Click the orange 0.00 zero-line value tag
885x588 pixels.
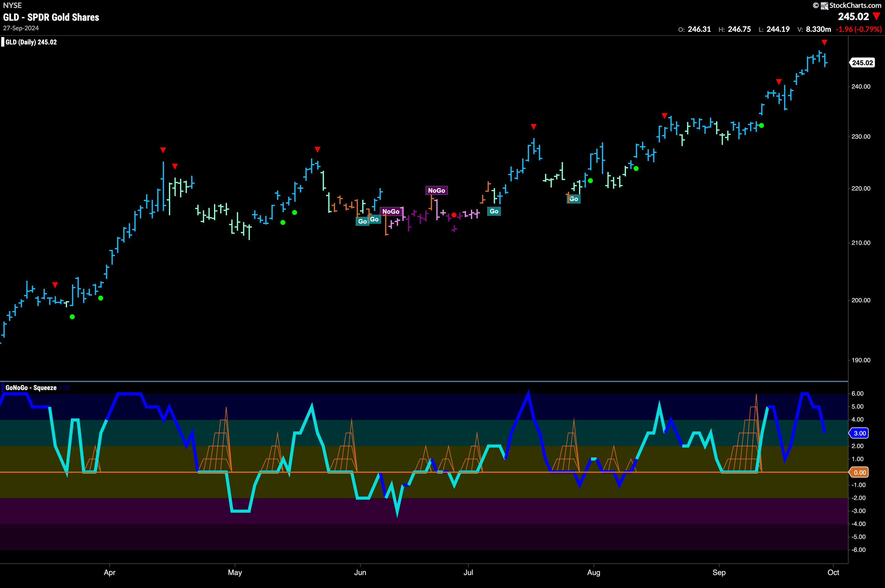pos(859,472)
